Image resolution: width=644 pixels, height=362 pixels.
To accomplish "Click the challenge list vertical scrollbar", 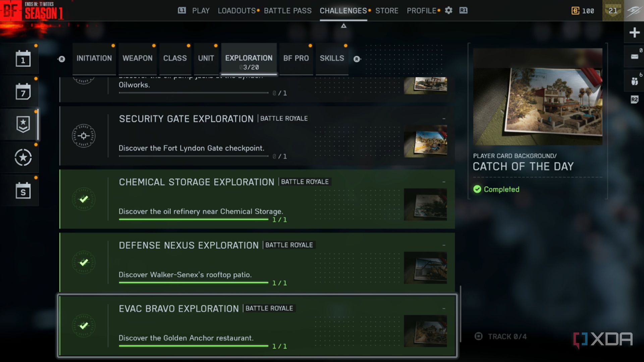I will click(460, 314).
